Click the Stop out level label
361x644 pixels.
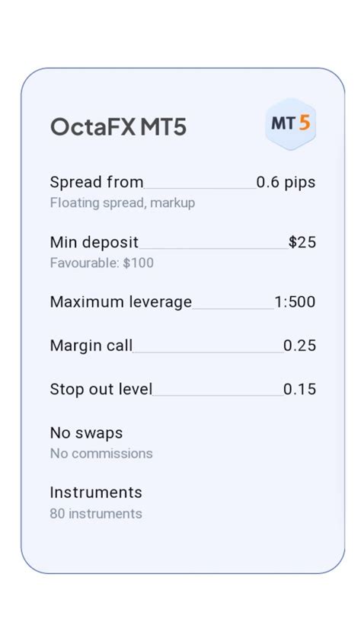[101, 389]
